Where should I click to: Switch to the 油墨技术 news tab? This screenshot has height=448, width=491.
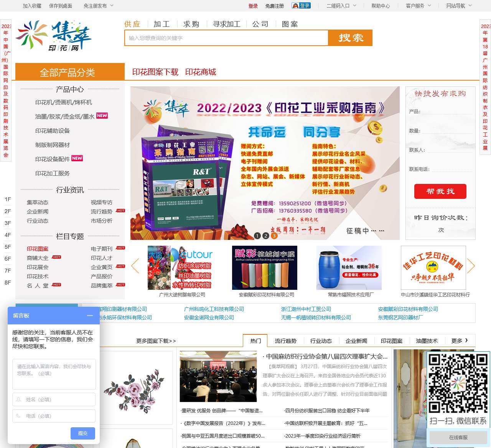427,341
